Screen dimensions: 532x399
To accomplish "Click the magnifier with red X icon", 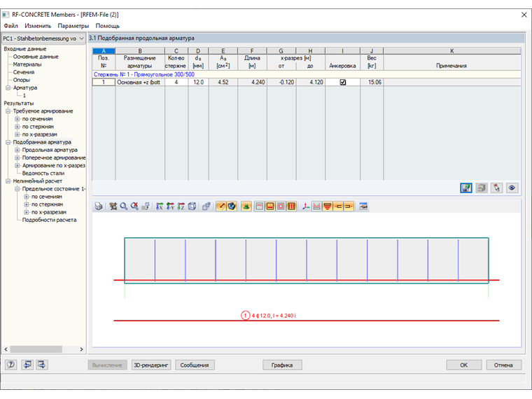I will coord(134,206).
